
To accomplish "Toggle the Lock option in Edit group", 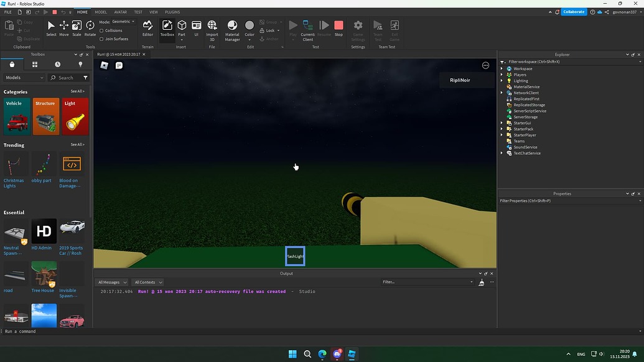I will (269, 30).
